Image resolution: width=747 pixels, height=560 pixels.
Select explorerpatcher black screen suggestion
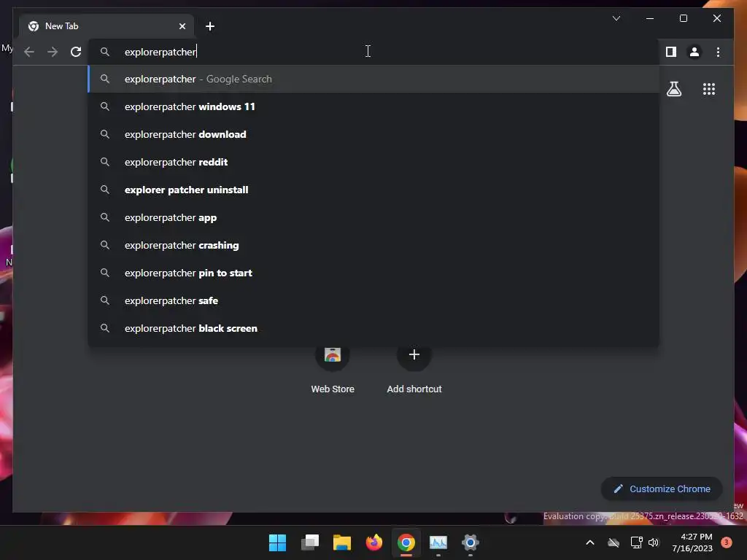click(x=373, y=328)
